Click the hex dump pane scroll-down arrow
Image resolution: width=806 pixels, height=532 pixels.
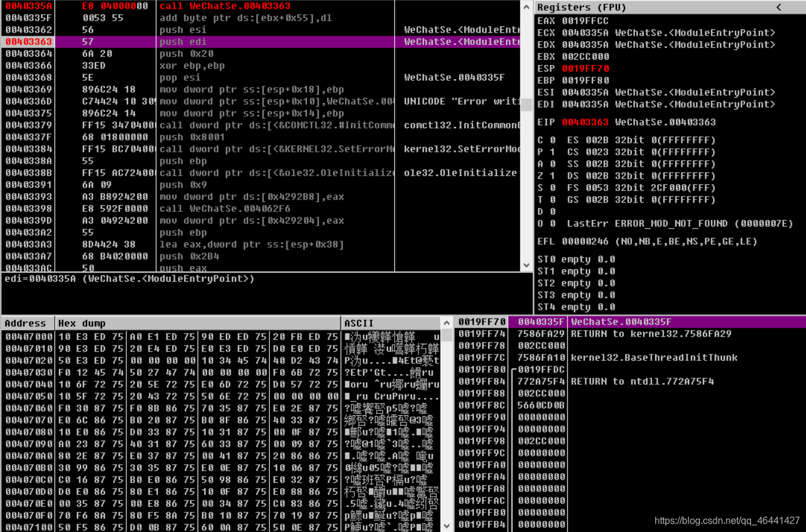pyautogui.click(x=447, y=526)
